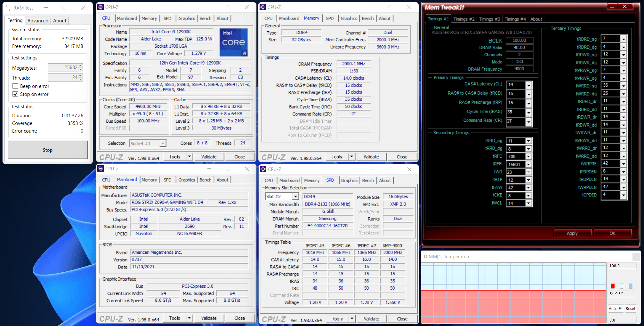
Task: Open the Bench tab in the CPU window
Action: [205, 19]
